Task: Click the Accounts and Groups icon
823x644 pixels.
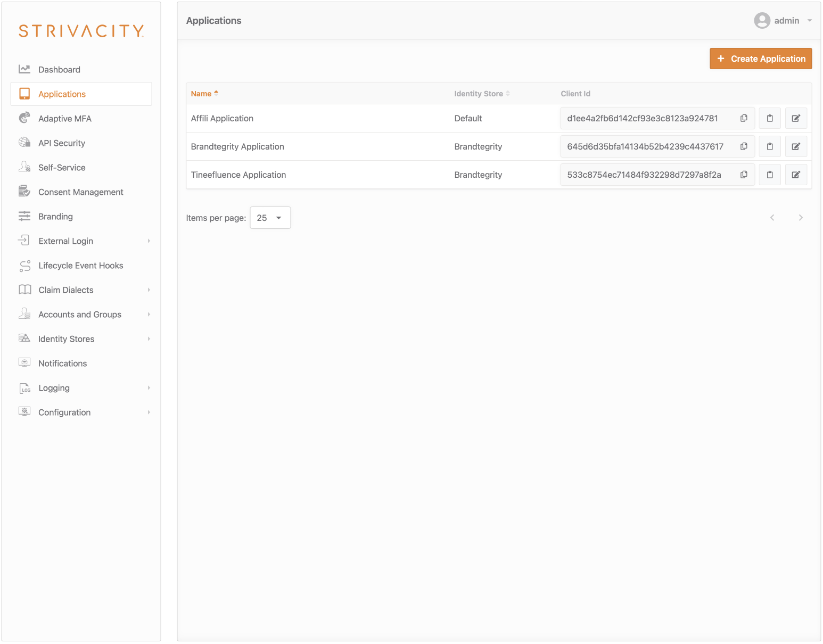Action: coord(24,314)
